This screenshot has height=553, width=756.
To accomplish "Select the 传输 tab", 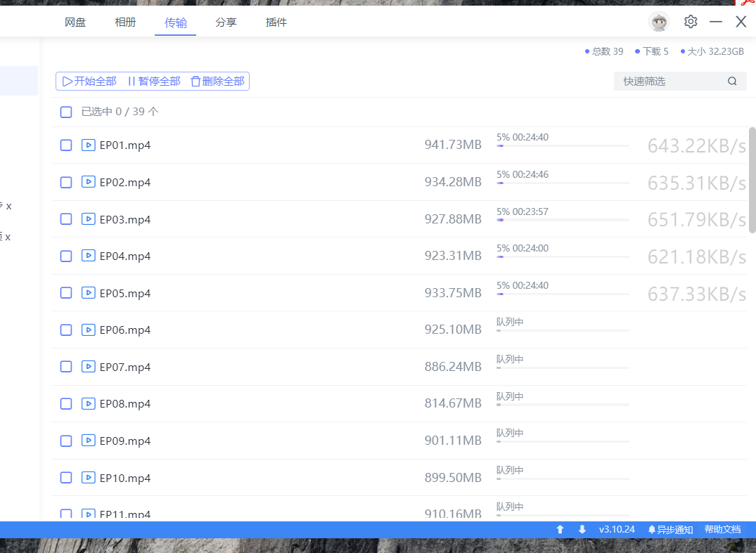I will coord(176,22).
